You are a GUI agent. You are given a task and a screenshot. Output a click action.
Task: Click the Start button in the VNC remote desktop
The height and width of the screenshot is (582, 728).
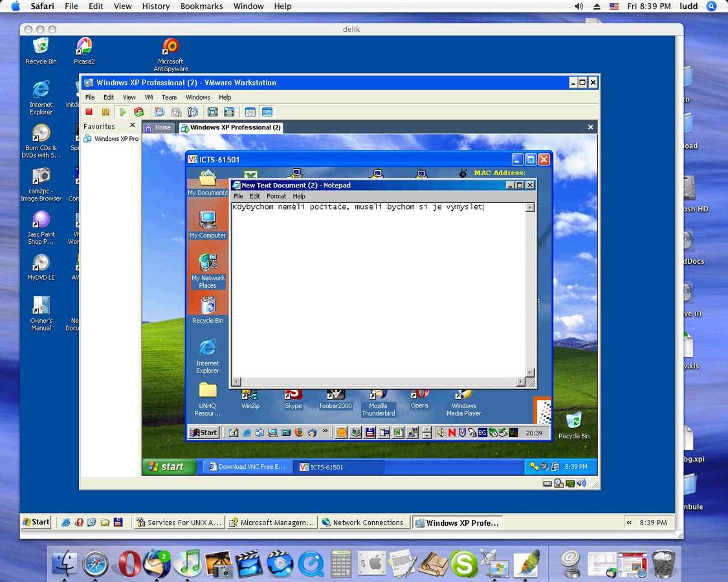[x=204, y=433]
